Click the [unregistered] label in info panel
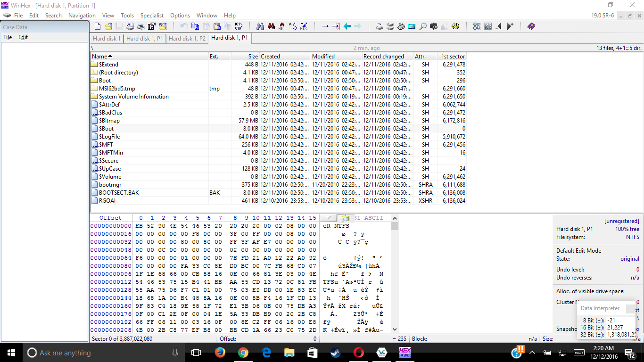Image resolution: width=644 pixels, height=362 pixels. (x=621, y=221)
